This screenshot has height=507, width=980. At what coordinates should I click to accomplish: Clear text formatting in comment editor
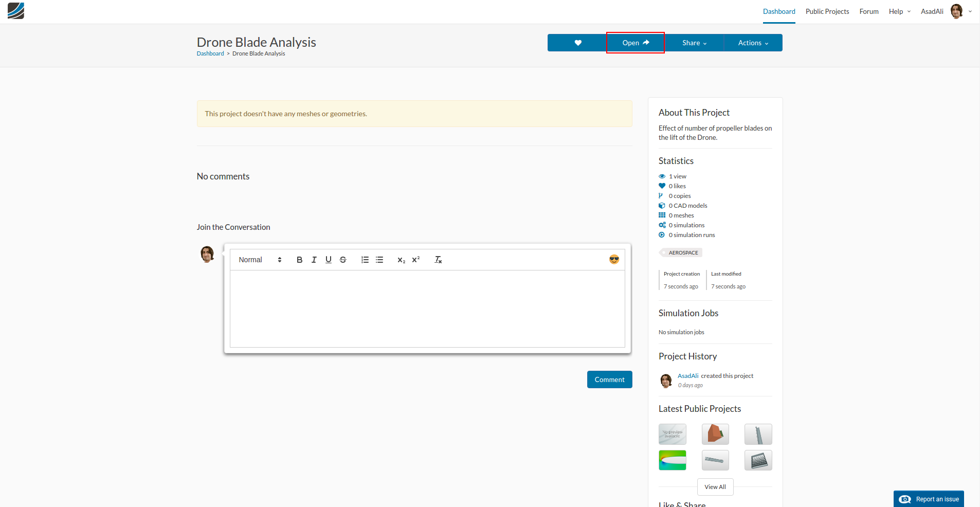pos(438,260)
